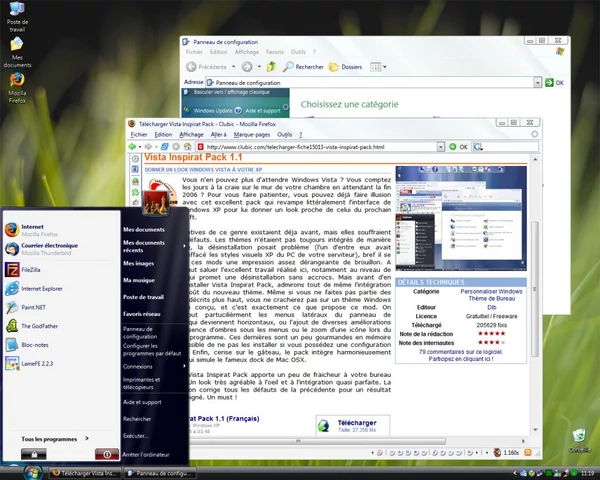Click 79 commentaires sur ce logiciel link
This screenshot has width=600, height=480.
[461, 352]
